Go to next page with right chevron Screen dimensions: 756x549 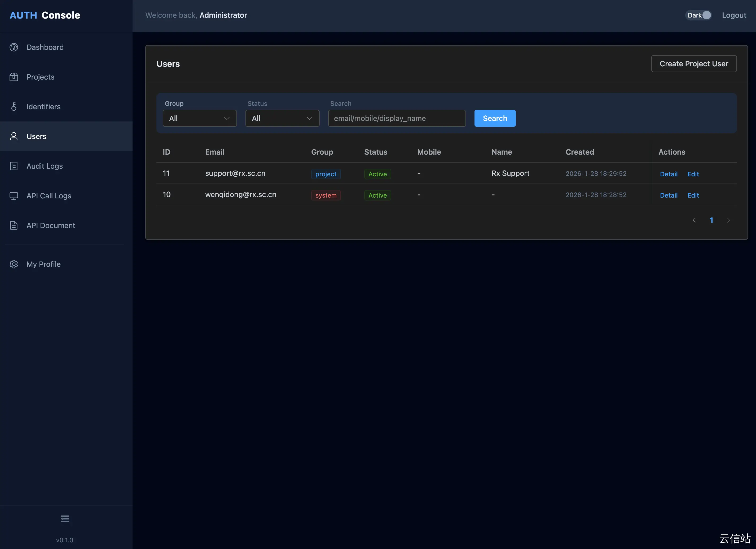tap(728, 220)
